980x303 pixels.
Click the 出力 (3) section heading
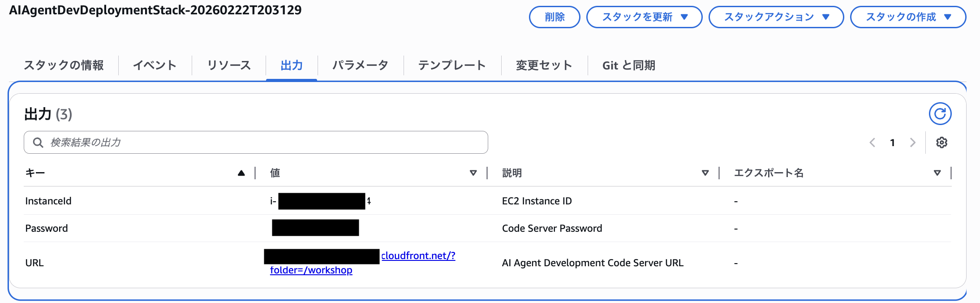[48, 114]
